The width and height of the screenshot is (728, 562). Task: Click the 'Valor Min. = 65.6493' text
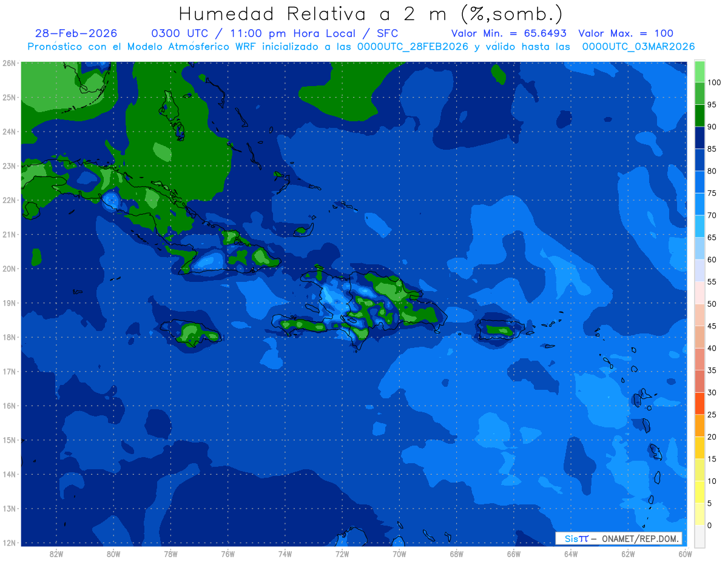(509, 33)
